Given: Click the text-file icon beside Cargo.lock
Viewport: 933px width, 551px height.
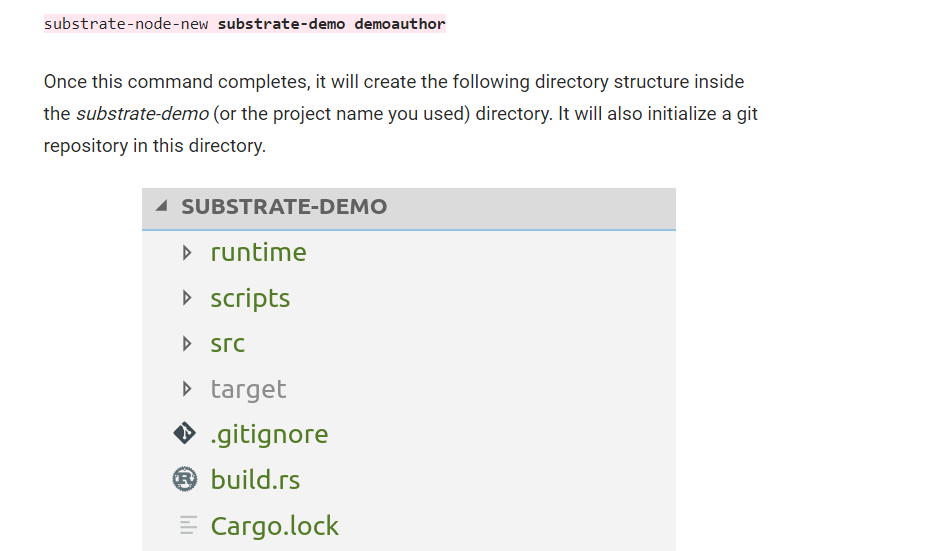Looking at the screenshot, I should point(187,525).
